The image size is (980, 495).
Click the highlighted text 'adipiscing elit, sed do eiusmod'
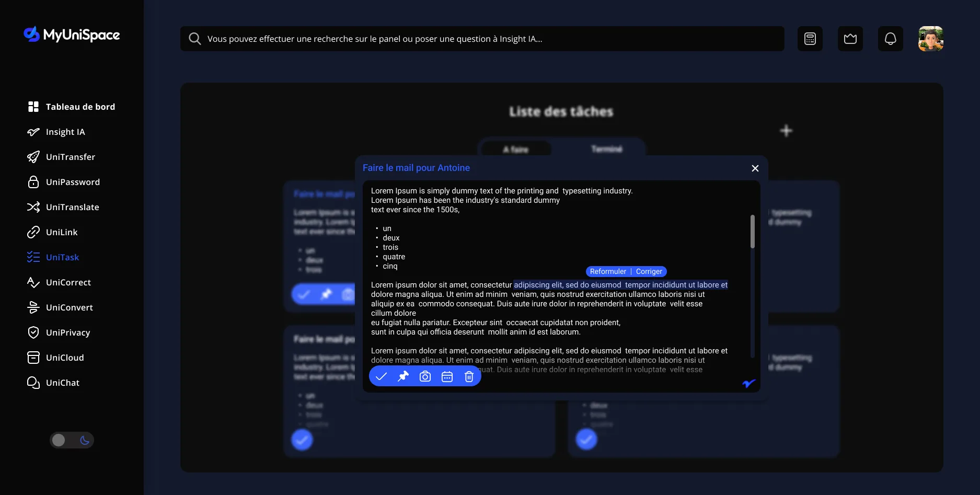coord(568,285)
